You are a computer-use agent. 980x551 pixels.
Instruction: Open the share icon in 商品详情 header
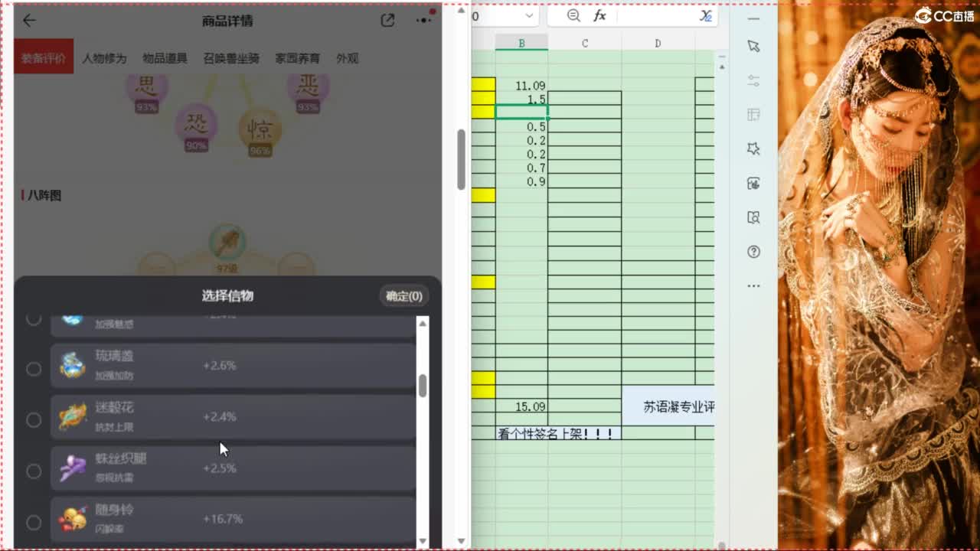coord(387,21)
